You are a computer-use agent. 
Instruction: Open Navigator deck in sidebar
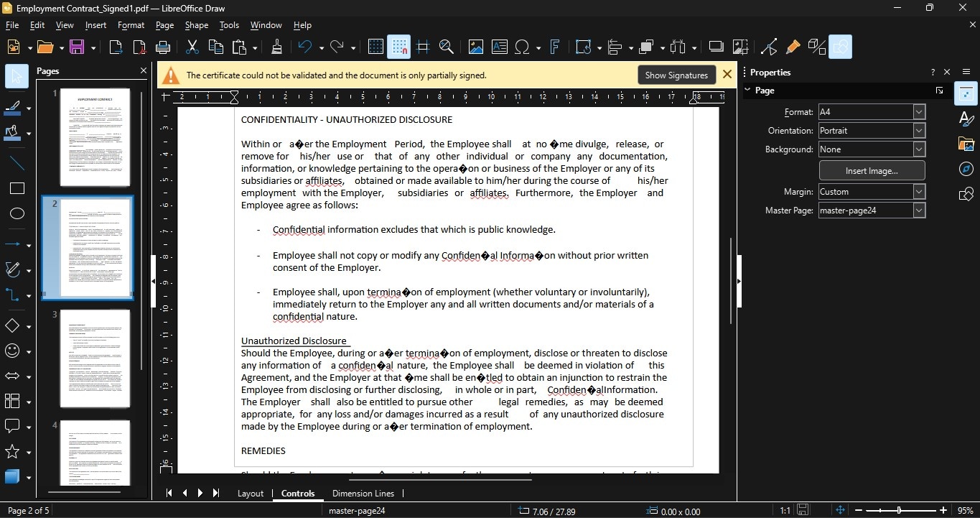click(x=966, y=169)
